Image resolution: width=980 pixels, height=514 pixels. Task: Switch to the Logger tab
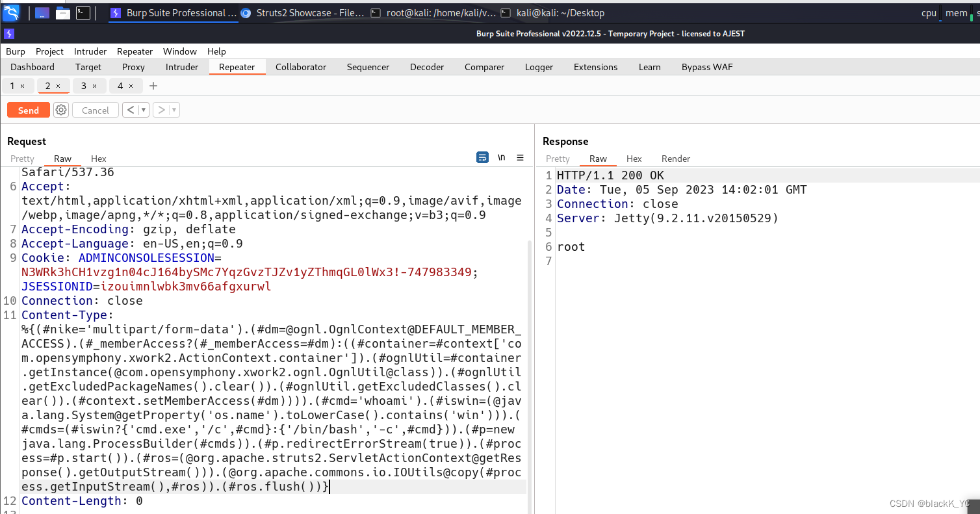pyautogui.click(x=539, y=67)
